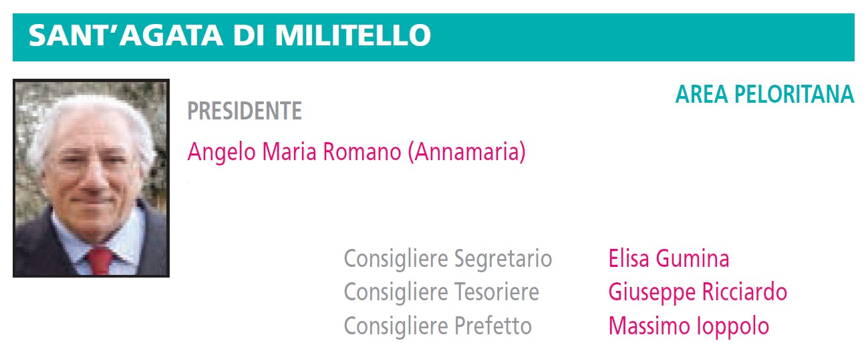Open the Giuseppe Ricciardo name link
This screenshot has height=355, width=868.
(x=698, y=292)
